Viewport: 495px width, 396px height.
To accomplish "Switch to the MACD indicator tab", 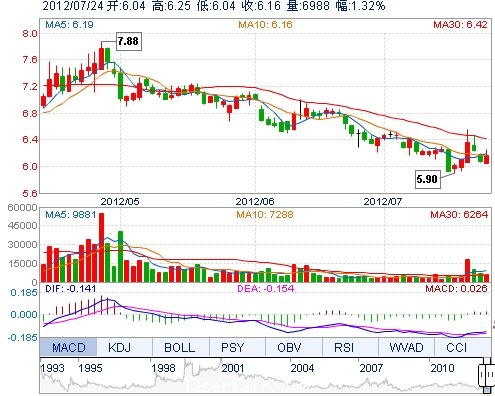I will point(68,347).
